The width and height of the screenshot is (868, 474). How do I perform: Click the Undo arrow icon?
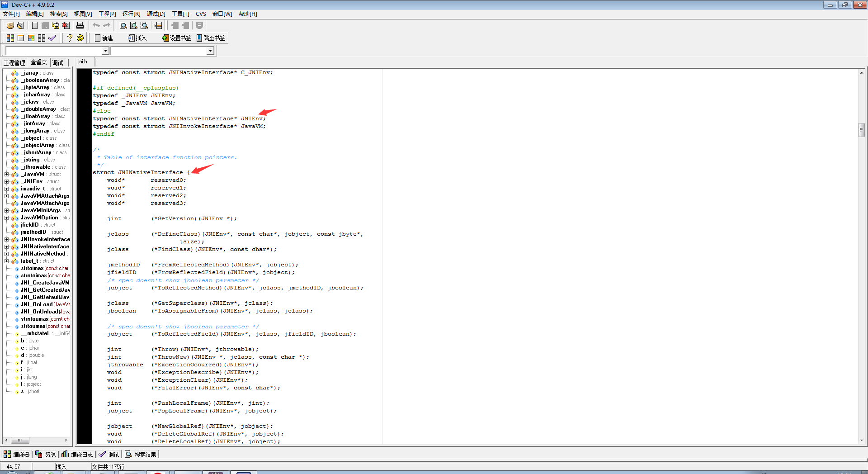click(x=96, y=25)
